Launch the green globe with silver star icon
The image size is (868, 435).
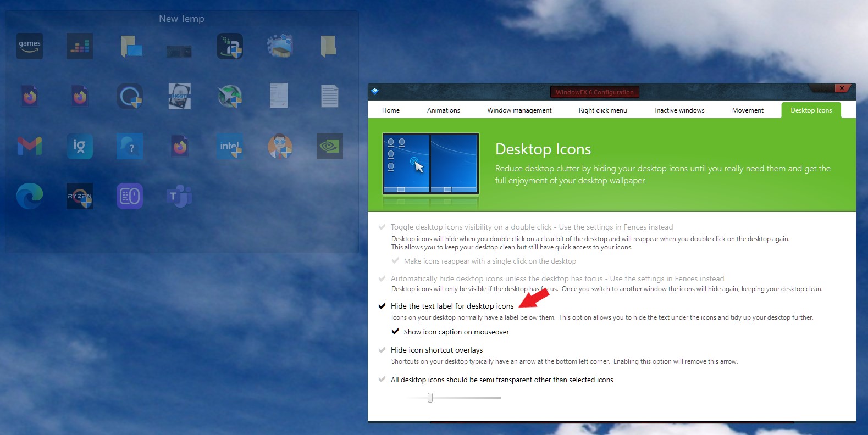tap(230, 96)
